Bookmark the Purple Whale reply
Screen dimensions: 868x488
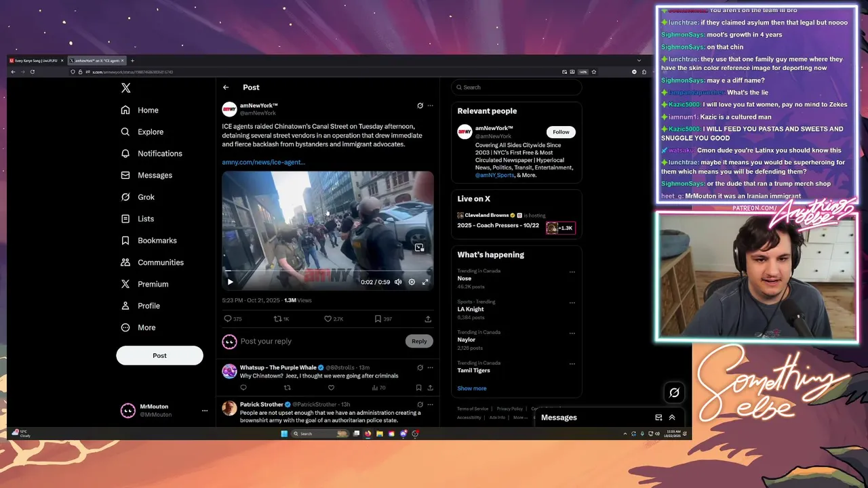pos(418,388)
